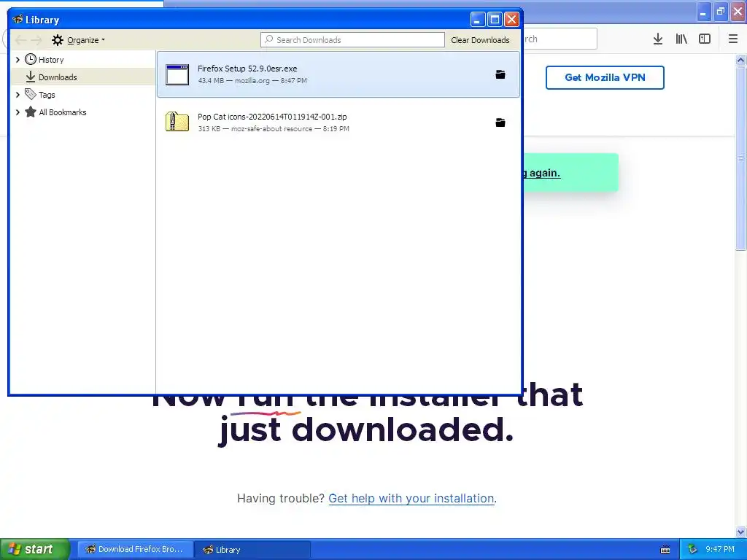Select All Bookmarks label in sidebar
The width and height of the screenshot is (747, 560).
click(x=63, y=112)
